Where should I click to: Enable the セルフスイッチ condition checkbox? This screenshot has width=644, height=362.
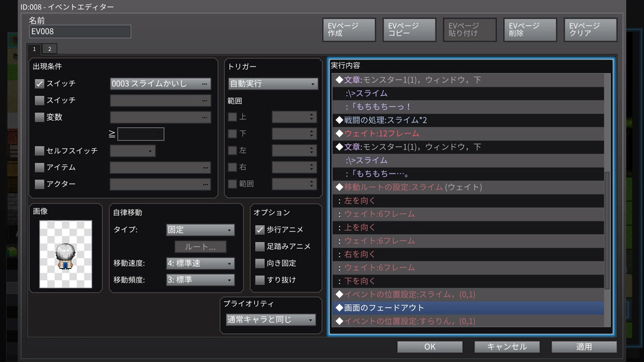(40, 151)
